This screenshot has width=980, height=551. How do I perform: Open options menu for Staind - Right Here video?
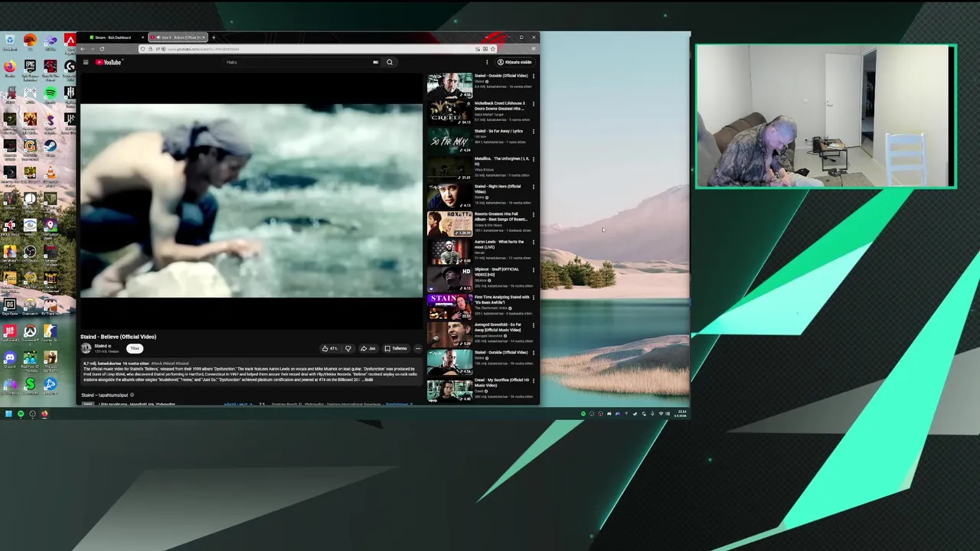pos(534,187)
